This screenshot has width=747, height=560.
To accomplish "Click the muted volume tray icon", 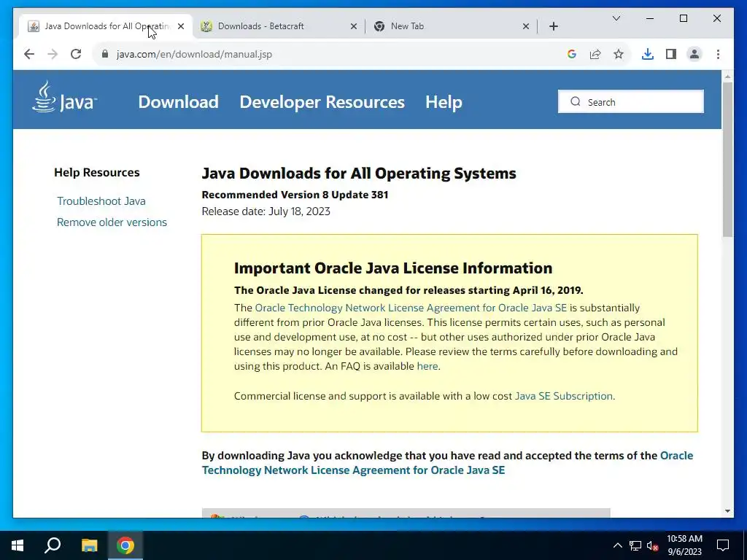I will tap(652, 545).
